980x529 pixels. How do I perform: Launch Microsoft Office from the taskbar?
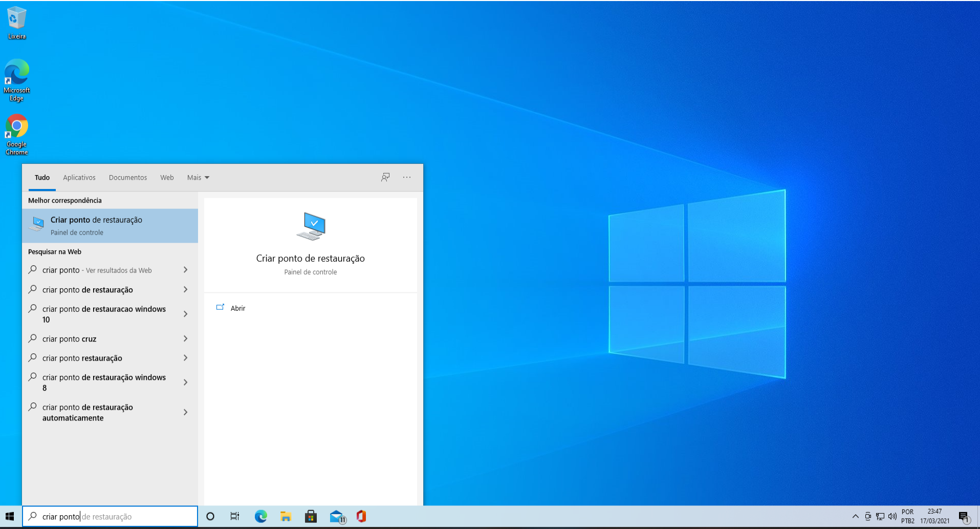click(361, 516)
